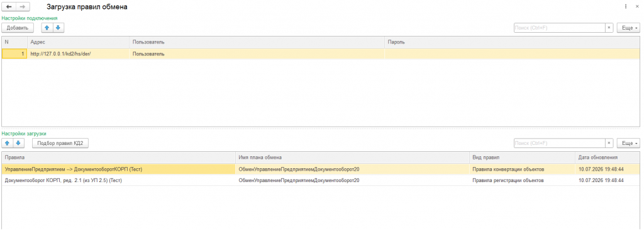The width and height of the screenshot is (644, 230).
Task: Clear the lower search field with X
Action: click(609, 143)
